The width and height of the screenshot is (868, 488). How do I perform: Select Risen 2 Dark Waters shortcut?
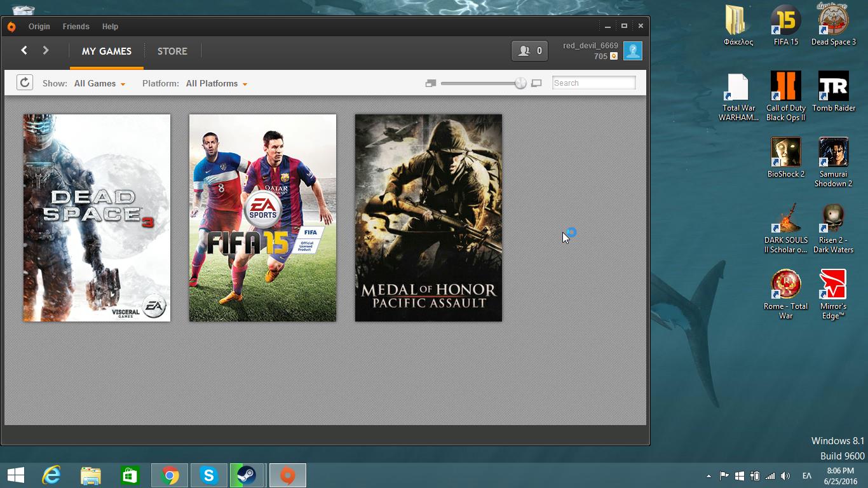click(x=834, y=229)
